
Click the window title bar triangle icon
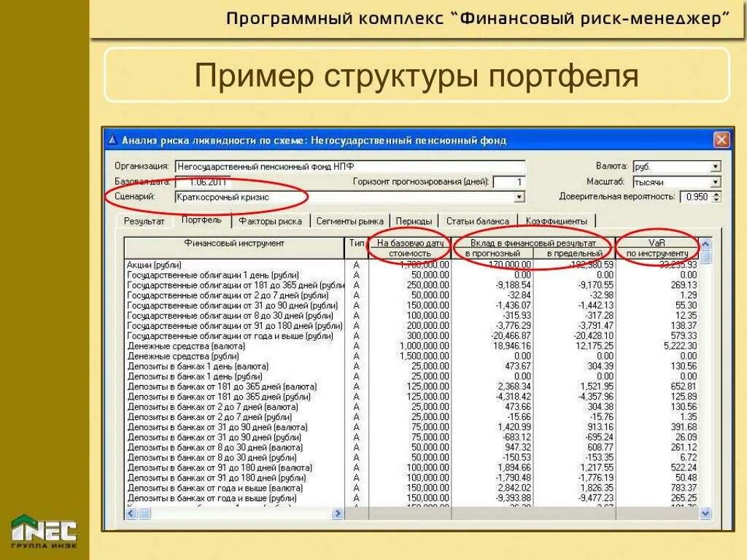[113, 139]
